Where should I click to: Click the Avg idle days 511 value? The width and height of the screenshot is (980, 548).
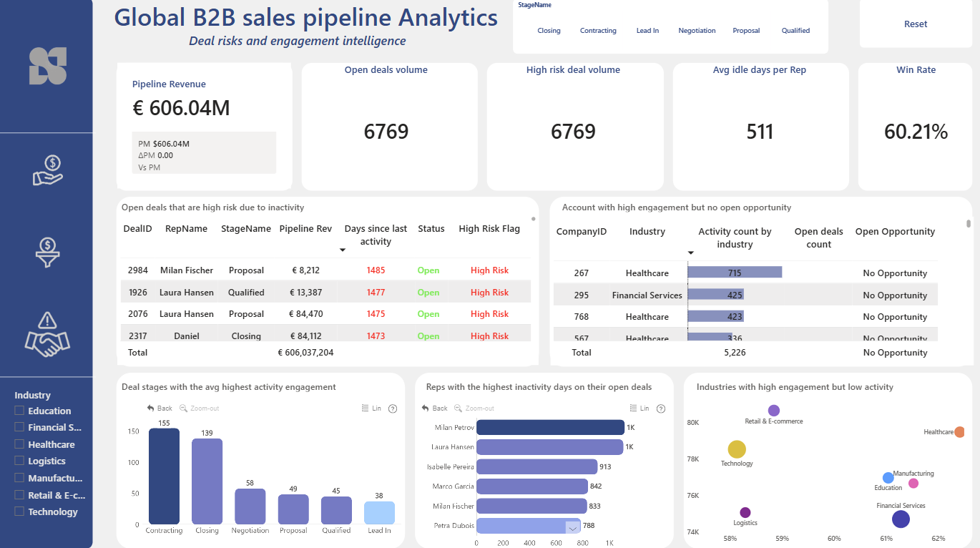point(760,132)
